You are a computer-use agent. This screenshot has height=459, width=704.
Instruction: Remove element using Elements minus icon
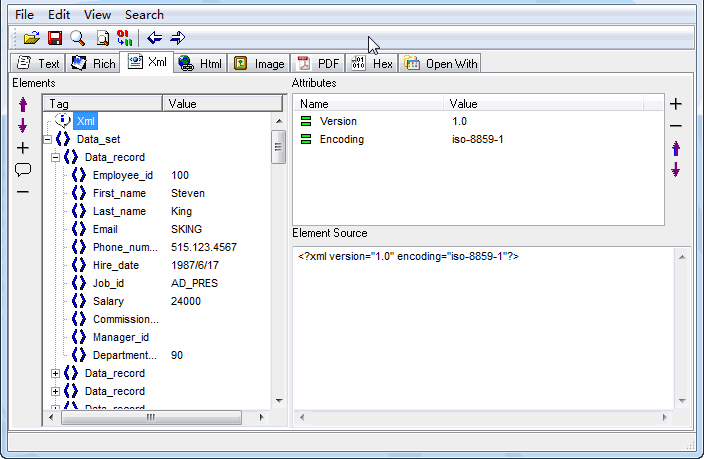pos(22,192)
